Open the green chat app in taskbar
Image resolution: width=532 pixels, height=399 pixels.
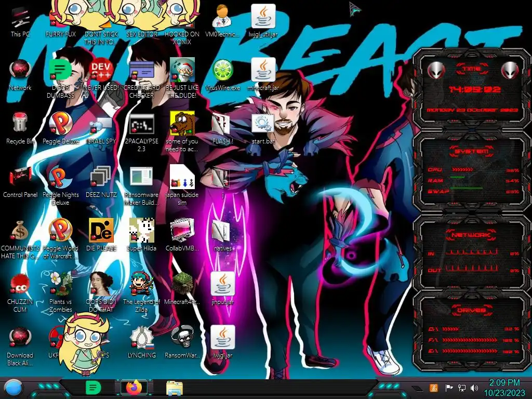click(x=94, y=388)
